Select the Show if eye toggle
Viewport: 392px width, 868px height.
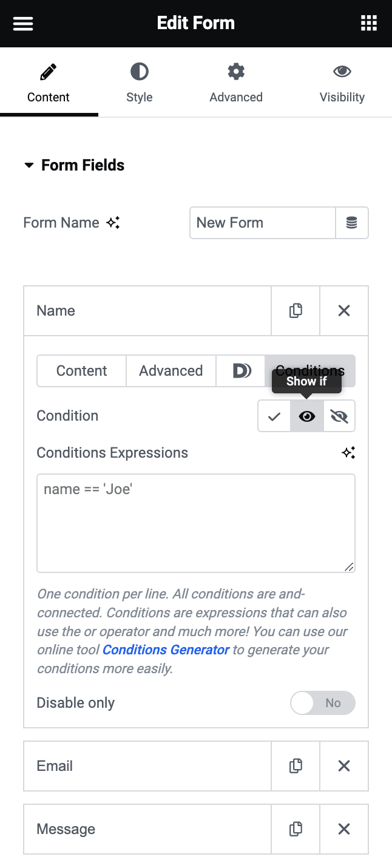pyautogui.click(x=306, y=416)
